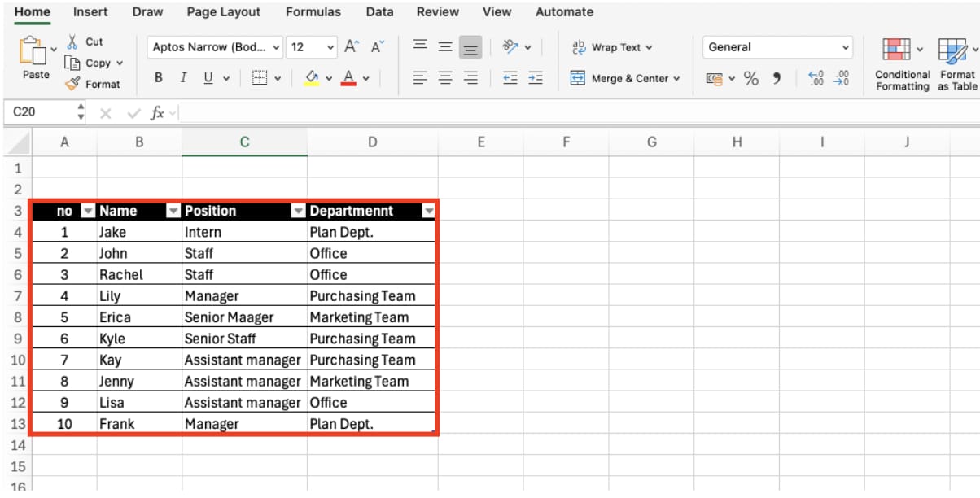Click the Merge & Center icon

click(577, 78)
